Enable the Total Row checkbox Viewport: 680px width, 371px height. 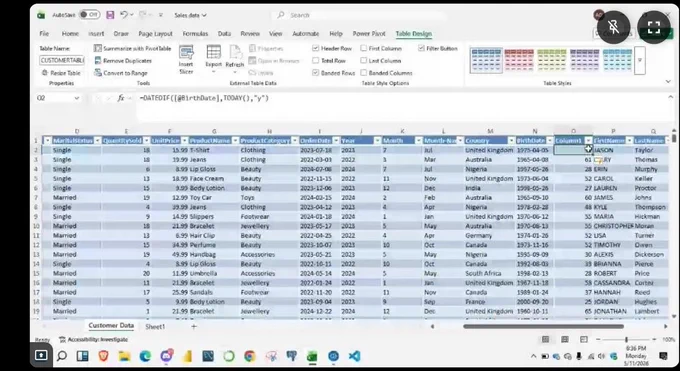point(316,61)
